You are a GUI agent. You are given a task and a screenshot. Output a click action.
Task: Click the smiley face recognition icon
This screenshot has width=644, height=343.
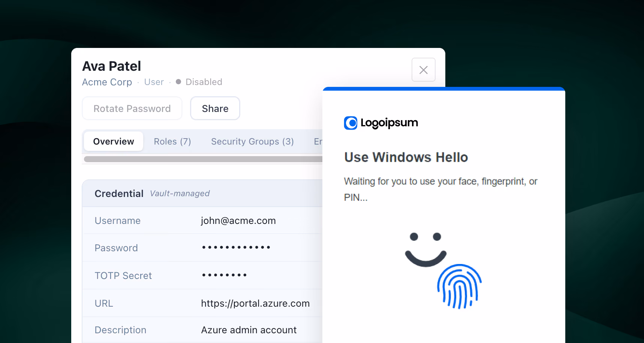(x=425, y=249)
